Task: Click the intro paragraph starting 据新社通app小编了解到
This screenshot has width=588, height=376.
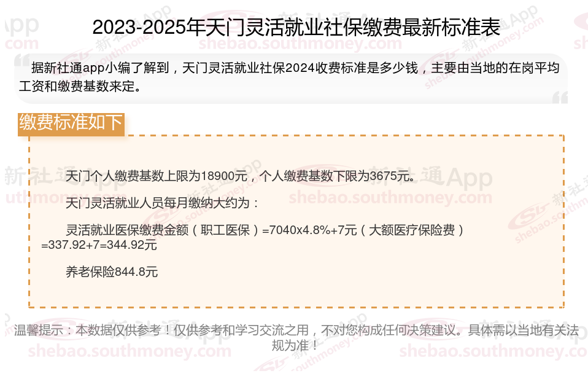Action: coord(289,77)
